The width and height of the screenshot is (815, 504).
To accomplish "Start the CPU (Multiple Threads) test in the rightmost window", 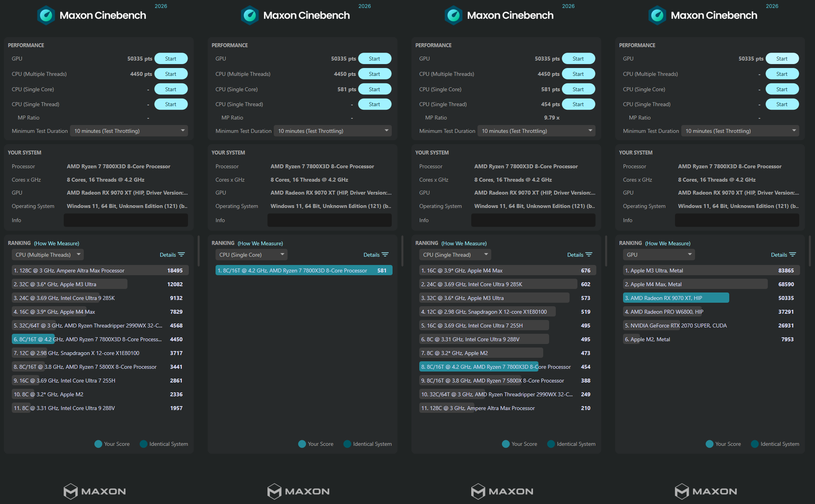I will point(782,74).
